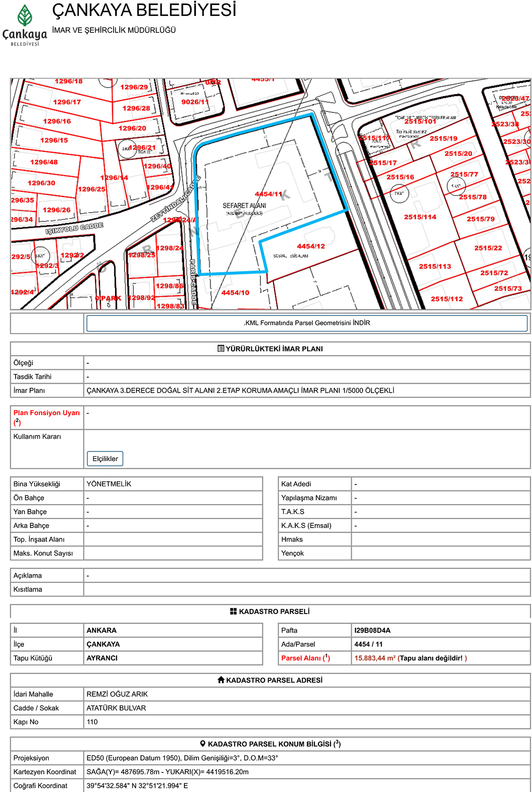Click parcel label 2515/113 on the map
Viewport: 532px width, 792px height.
pos(435,267)
